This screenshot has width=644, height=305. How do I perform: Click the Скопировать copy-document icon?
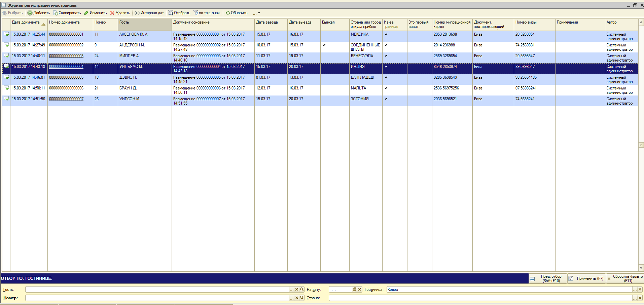coord(56,13)
